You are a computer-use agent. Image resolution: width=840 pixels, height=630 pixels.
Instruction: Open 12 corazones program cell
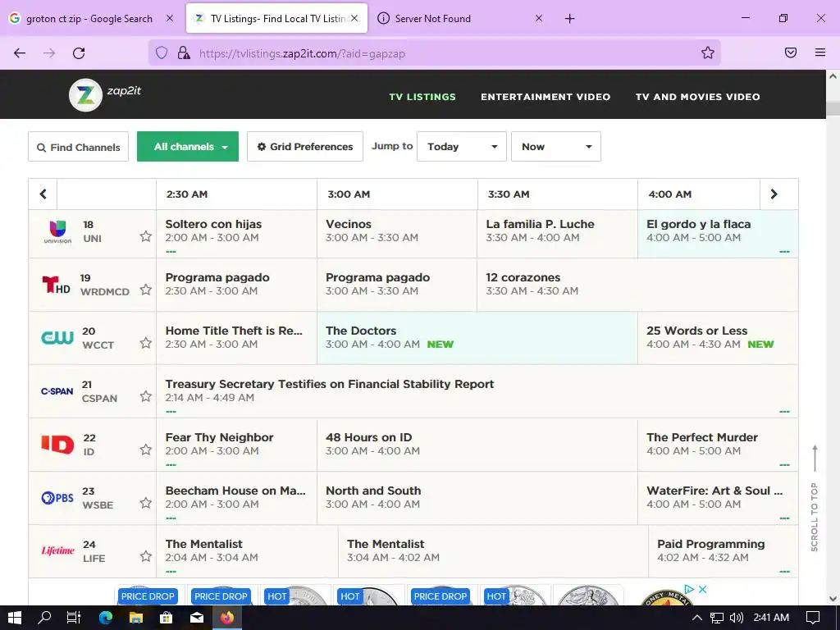tap(637, 285)
